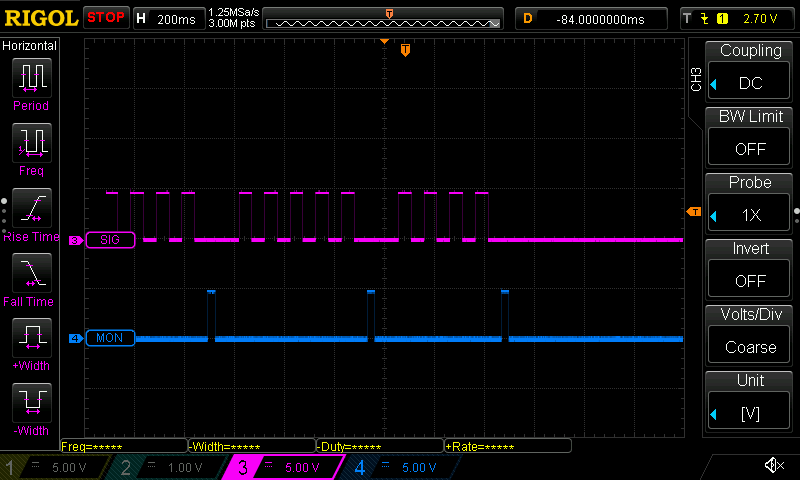Viewport: 800px width, 480px height.
Task: Click the speaker mute icon
Action: [x=773, y=465]
